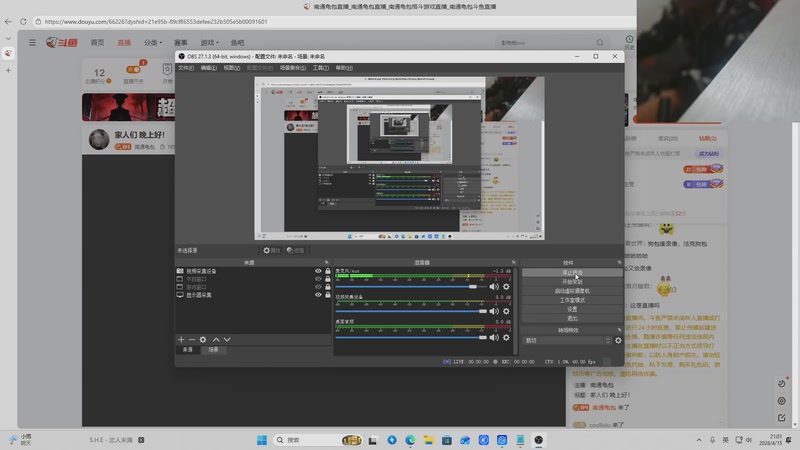Open the OBS 视图 menu

[x=232, y=68]
